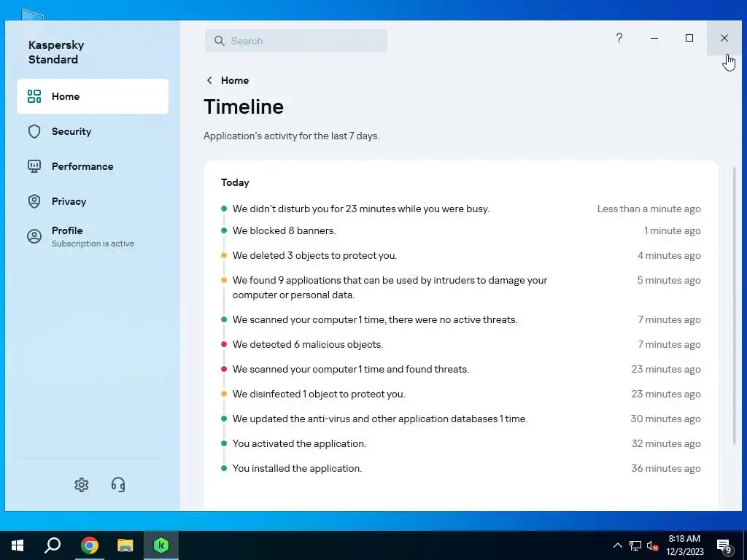This screenshot has width=747, height=560.
Task: Click the Privacy shield-person icon
Action: tap(34, 201)
